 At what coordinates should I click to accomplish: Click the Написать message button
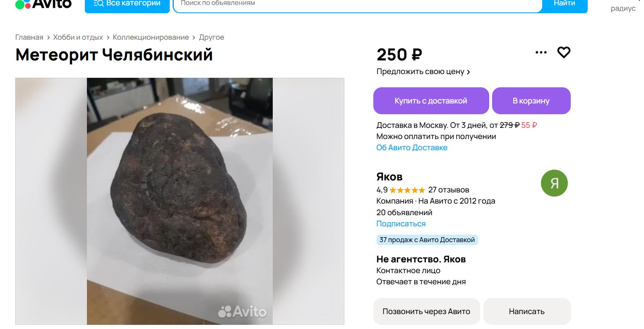coord(527,311)
